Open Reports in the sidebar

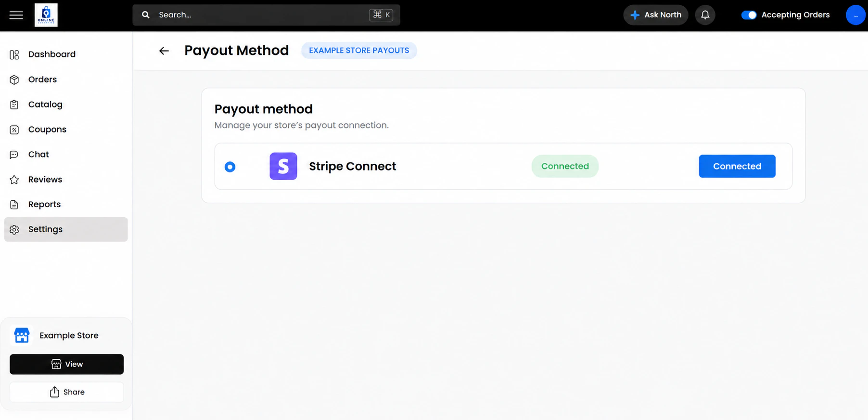point(66,205)
